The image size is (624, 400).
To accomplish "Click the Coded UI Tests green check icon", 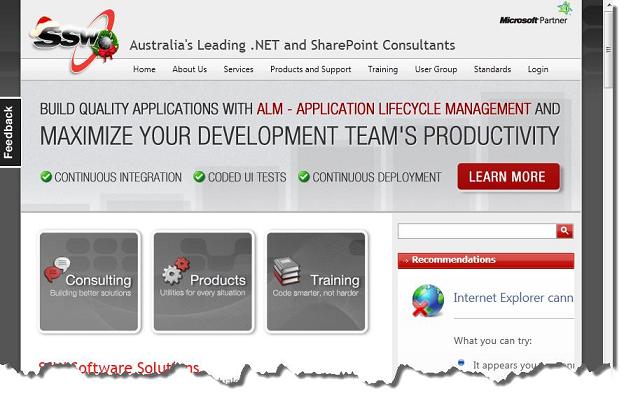I will (199, 176).
